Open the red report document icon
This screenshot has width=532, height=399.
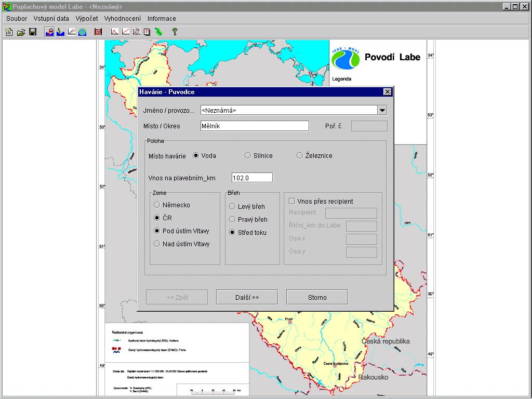pos(147,32)
